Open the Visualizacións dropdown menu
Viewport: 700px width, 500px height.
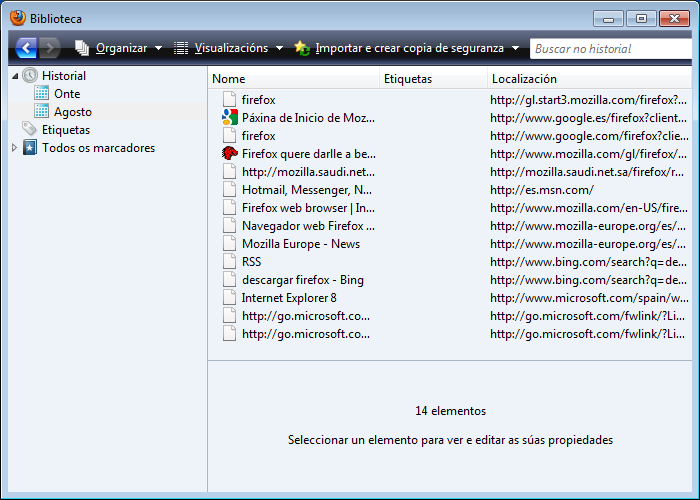pyautogui.click(x=228, y=48)
